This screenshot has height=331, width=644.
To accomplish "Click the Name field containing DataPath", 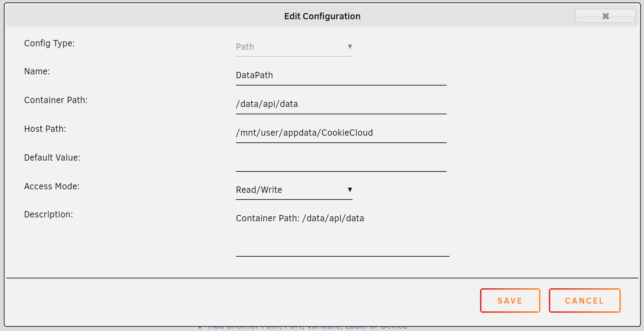I will tap(341, 75).
